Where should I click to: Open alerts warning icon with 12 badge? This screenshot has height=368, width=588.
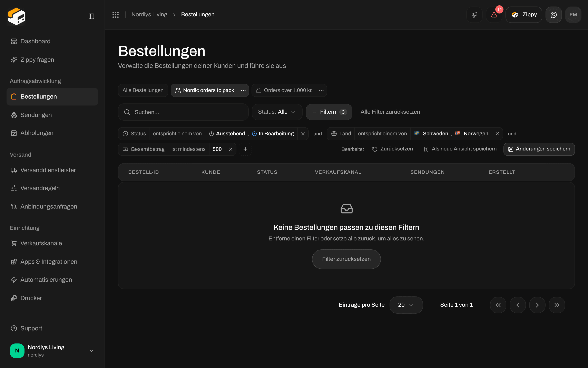coord(494,15)
